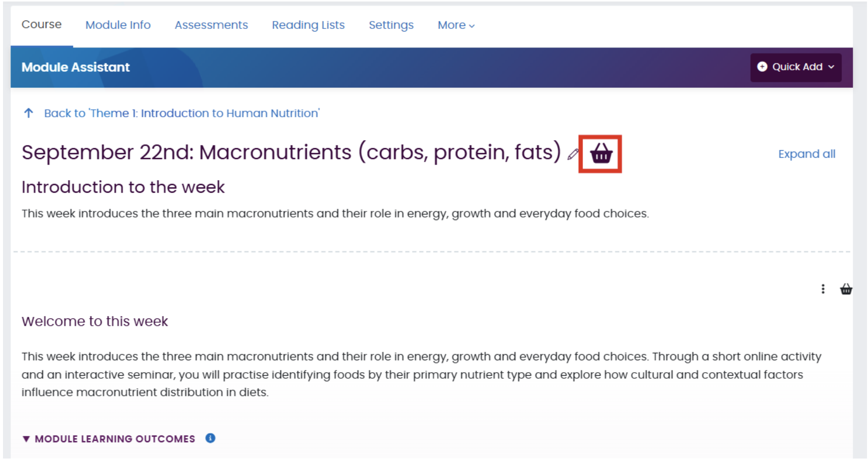Go back to Theme 1 Introduction page
The width and height of the screenshot is (868, 464).
coord(182,113)
